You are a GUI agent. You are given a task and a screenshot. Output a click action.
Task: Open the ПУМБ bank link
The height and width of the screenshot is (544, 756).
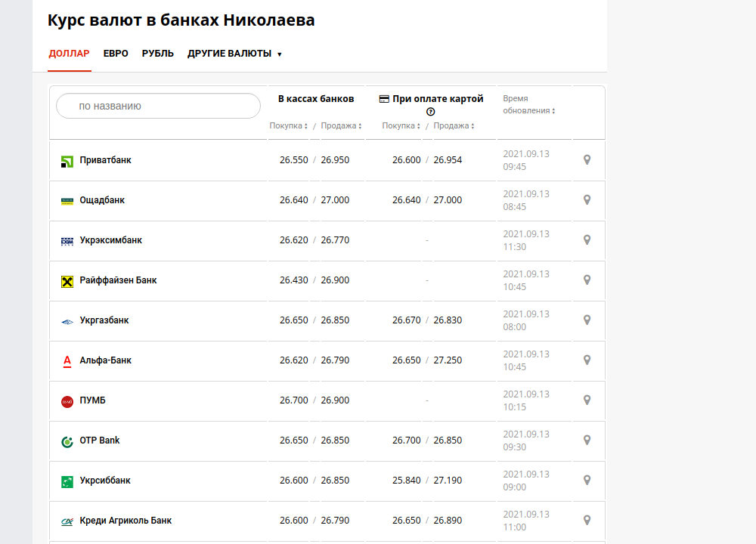92,400
